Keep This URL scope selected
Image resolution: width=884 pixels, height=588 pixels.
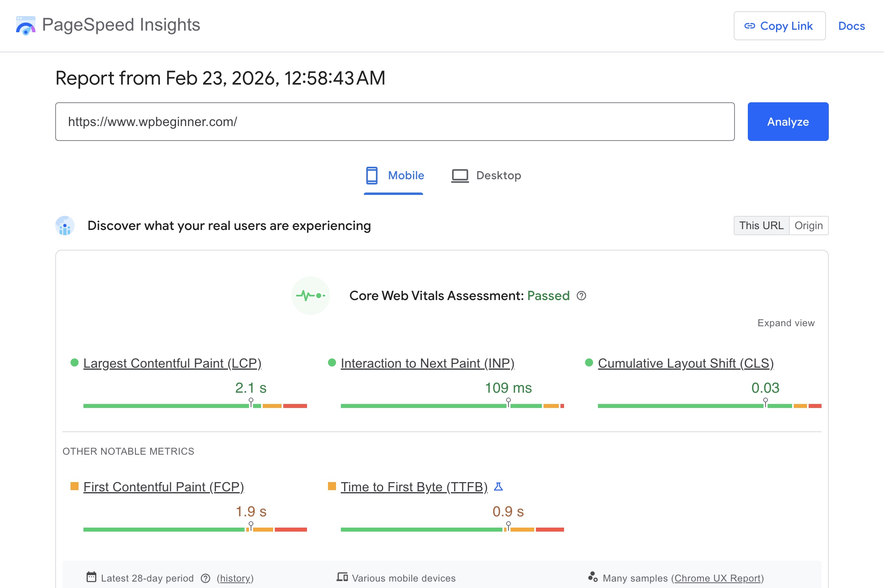point(761,226)
